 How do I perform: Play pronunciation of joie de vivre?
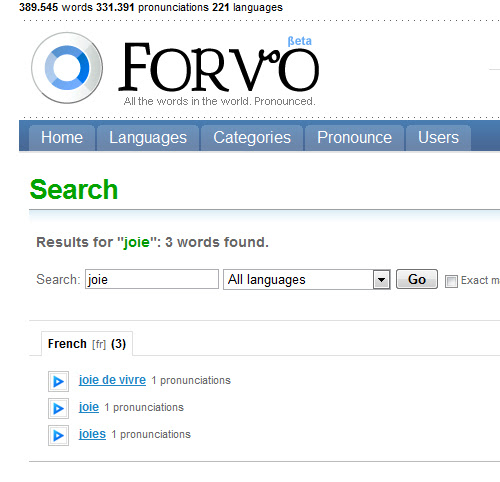[58, 381]
